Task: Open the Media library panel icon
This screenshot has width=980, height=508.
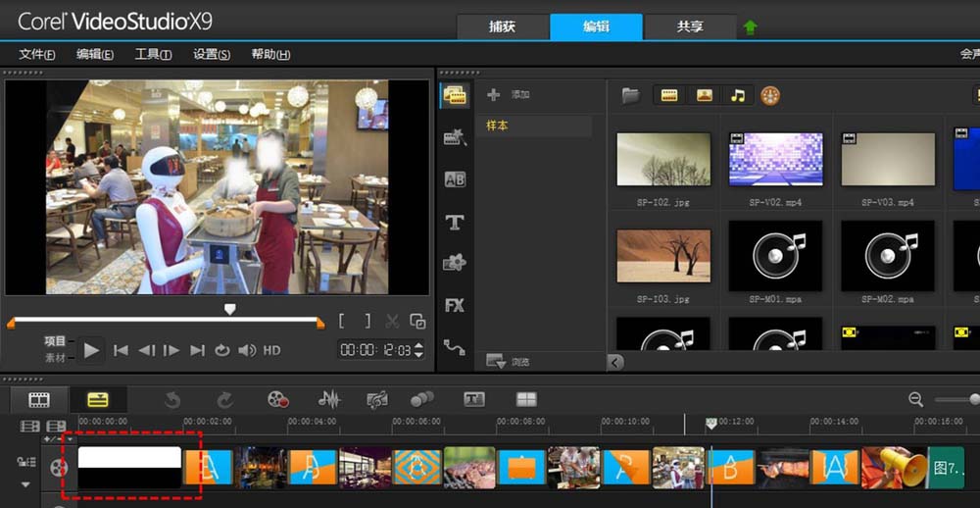Action: point(455,96)
